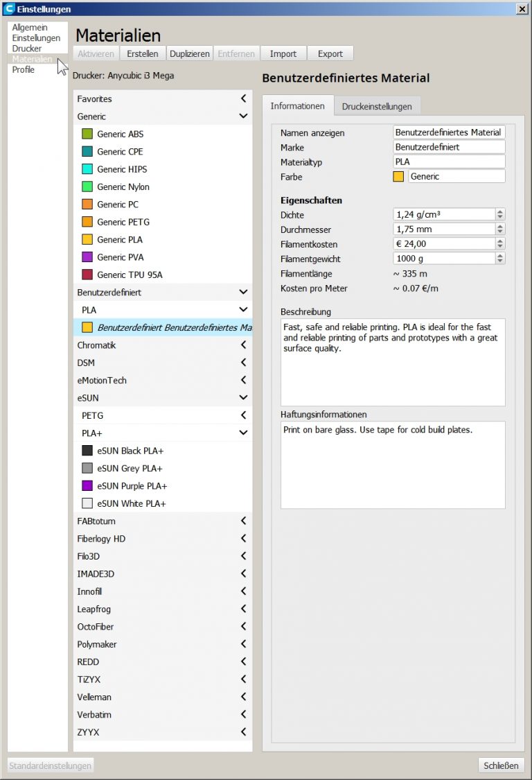Collapse the Generic materials group
The image size is (532, 780).
pyautogui.click(x=243, y=116)
